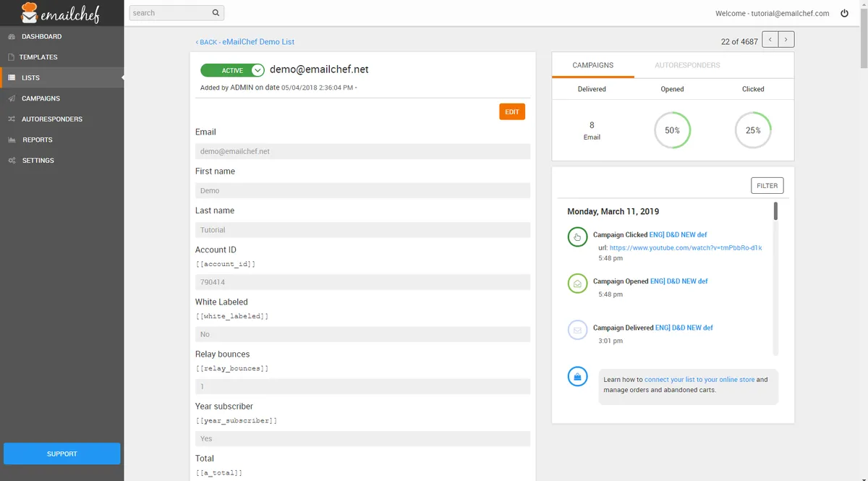Click the online store basket icon

(x=577, y=377)
